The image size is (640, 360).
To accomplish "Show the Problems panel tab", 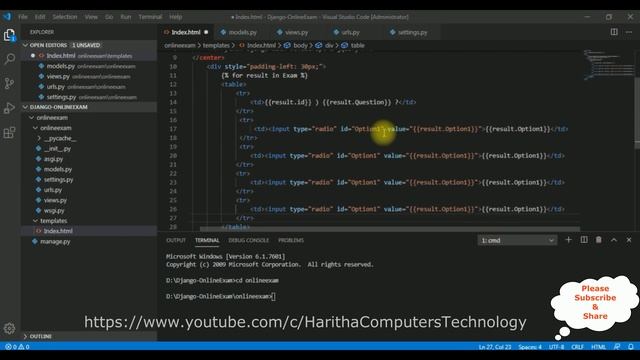I will click(x=291, y=240).
